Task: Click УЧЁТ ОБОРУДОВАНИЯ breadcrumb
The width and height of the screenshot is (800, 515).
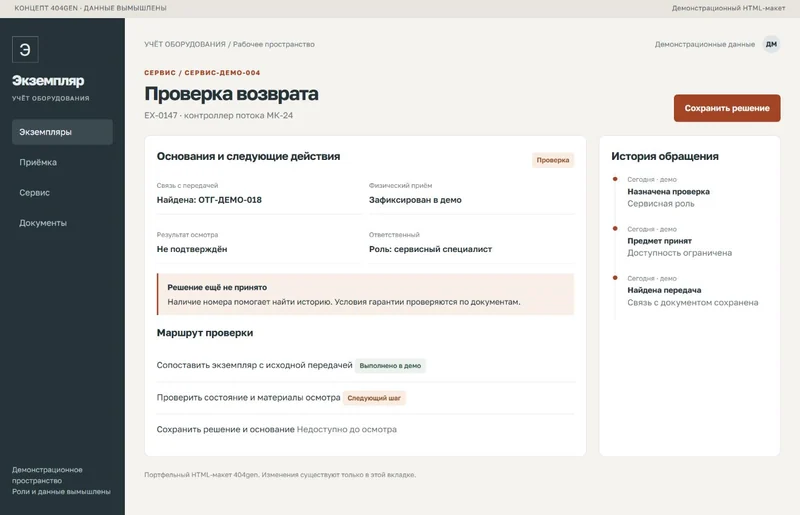Action: tap(185, 44)
